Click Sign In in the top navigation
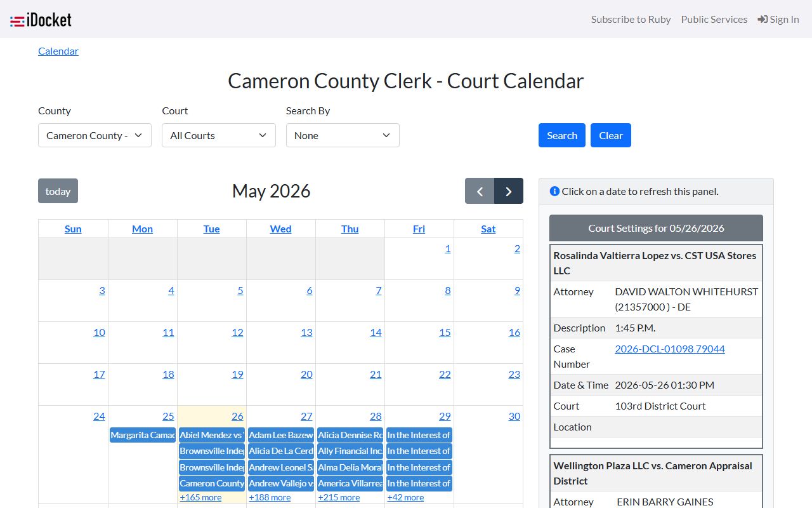This screenshot has height=508, width=812. [778, 19]
